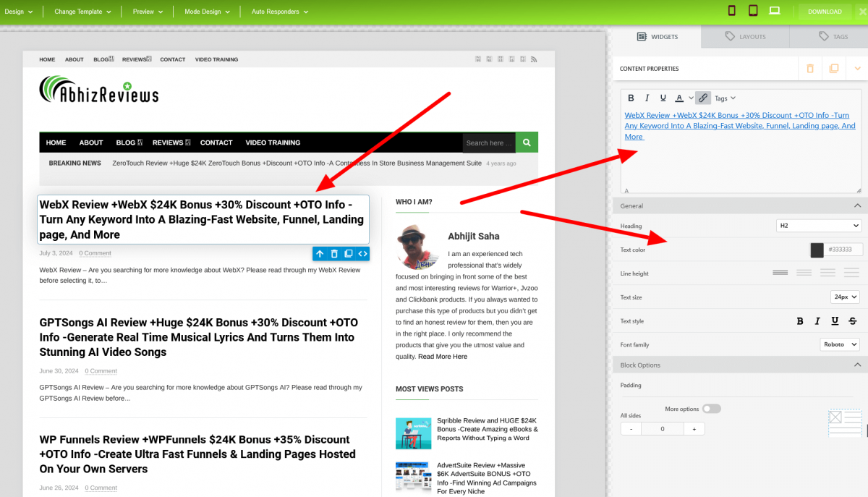Open Contact in the black nav bar

coord(216,143)
